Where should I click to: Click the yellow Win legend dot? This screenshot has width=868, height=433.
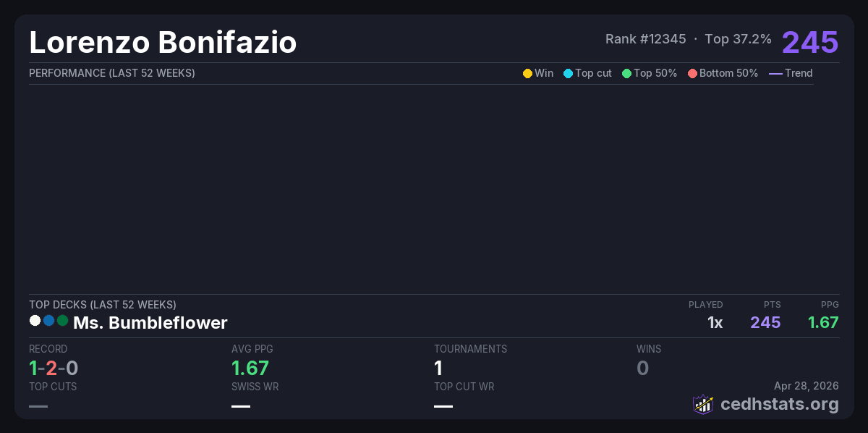[x=527, y=73]
